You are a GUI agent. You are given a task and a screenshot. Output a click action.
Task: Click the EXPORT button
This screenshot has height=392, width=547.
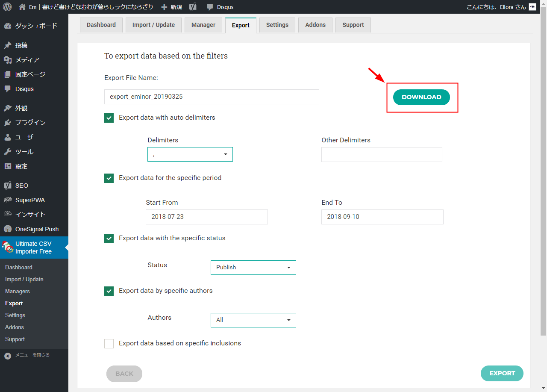click(x=502, y=373)
